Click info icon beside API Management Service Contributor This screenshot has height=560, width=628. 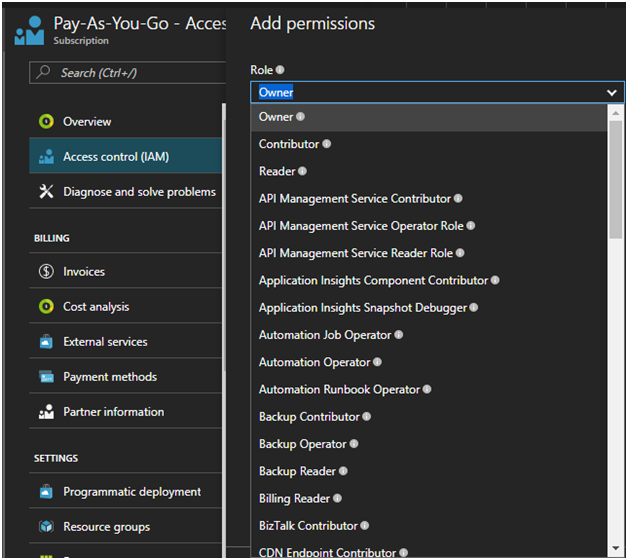pyautogui.click(x=458, y=198)
